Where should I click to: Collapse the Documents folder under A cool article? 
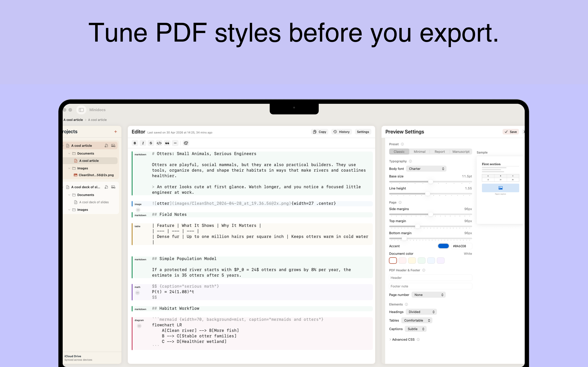pos(69,153)
